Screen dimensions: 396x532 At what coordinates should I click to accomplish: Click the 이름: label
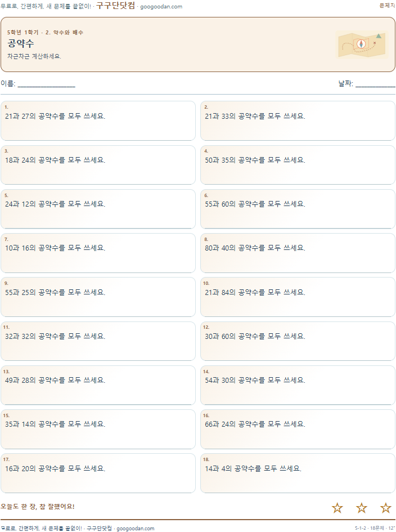tap(8, 83)
